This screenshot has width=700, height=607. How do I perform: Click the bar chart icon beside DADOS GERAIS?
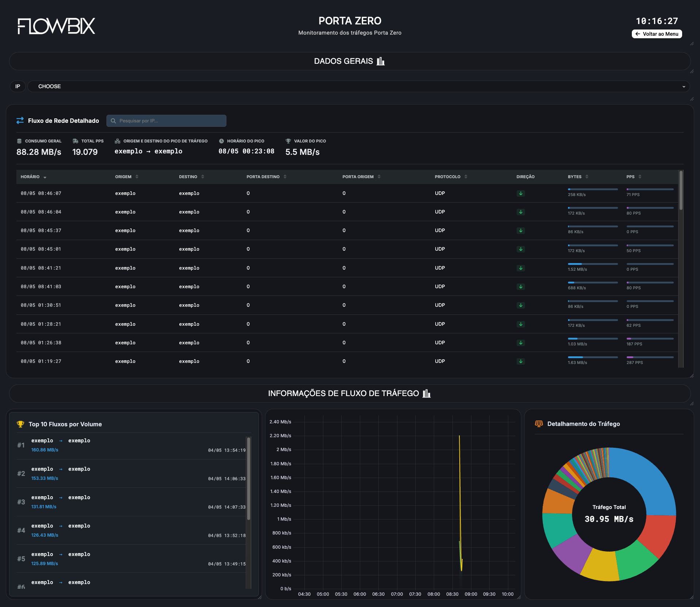click(381, 61)
